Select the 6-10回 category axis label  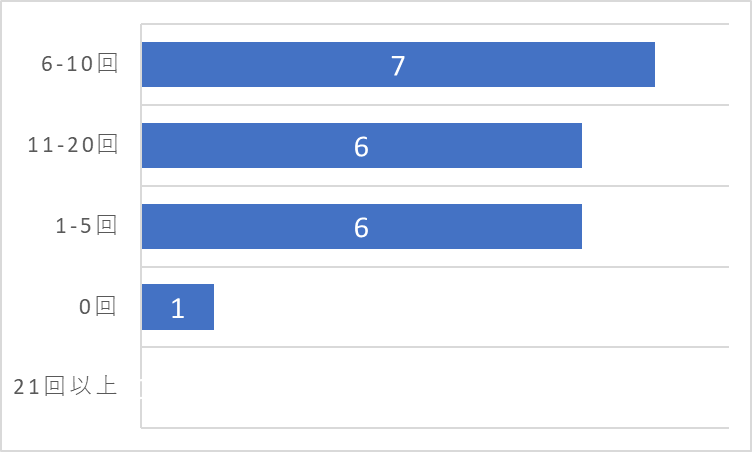coord(79,63)
